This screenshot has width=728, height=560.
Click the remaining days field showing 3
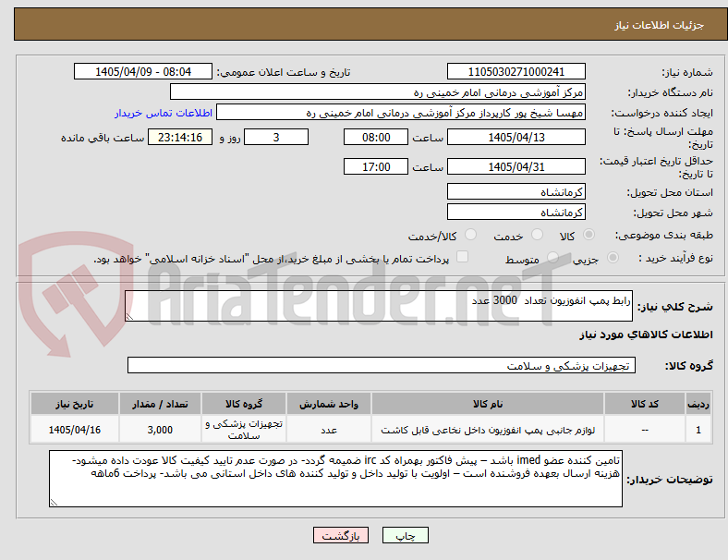point(276,137)
